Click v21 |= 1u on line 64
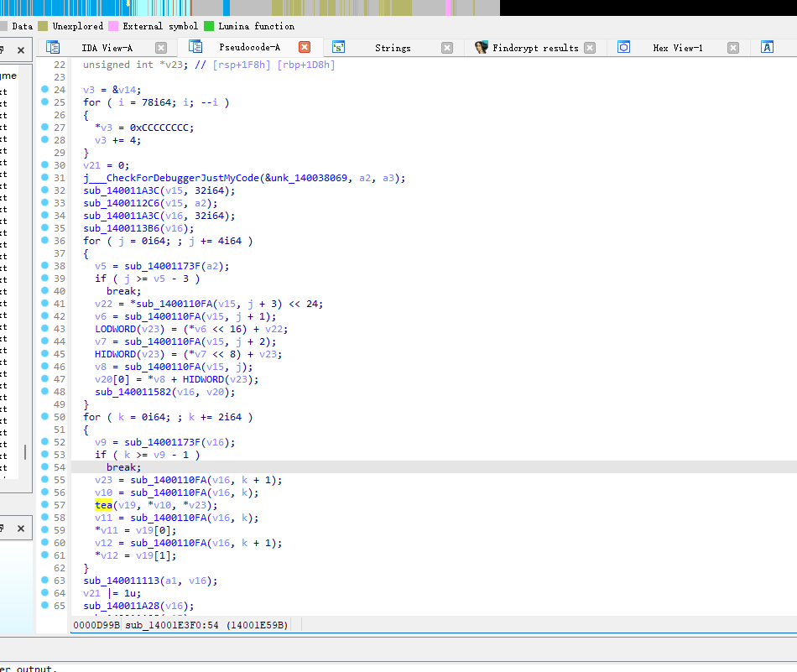This screenshot has width=797, height=672. (112, 593)
